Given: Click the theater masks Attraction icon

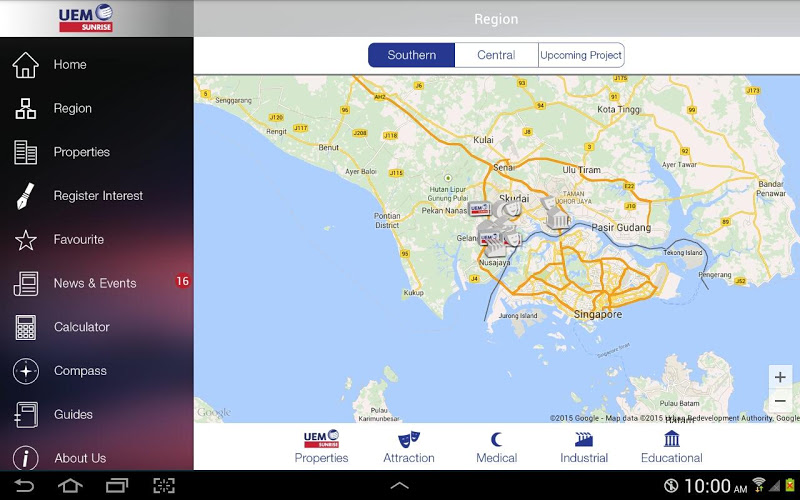Looking at the screenshot, I should point(409,439).
